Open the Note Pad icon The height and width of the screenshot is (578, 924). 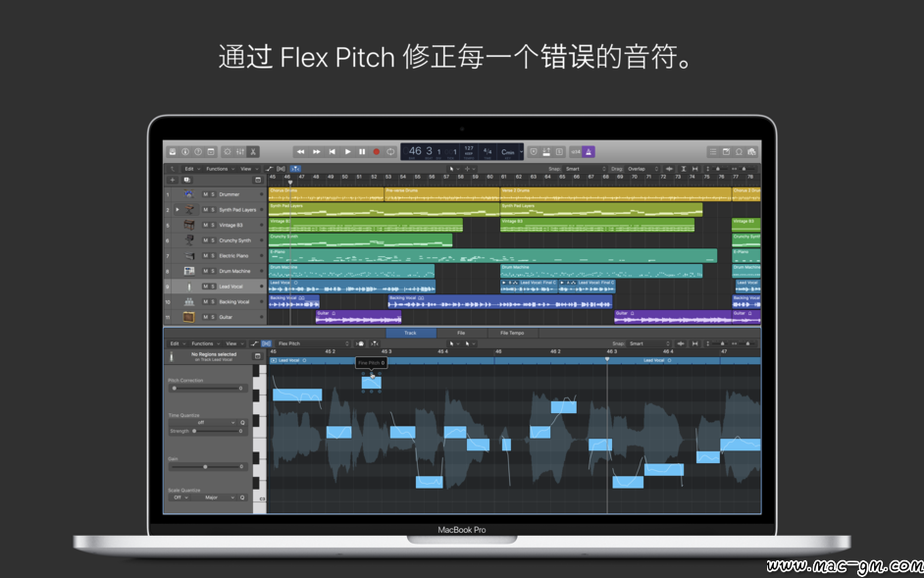tap(726, 151)
